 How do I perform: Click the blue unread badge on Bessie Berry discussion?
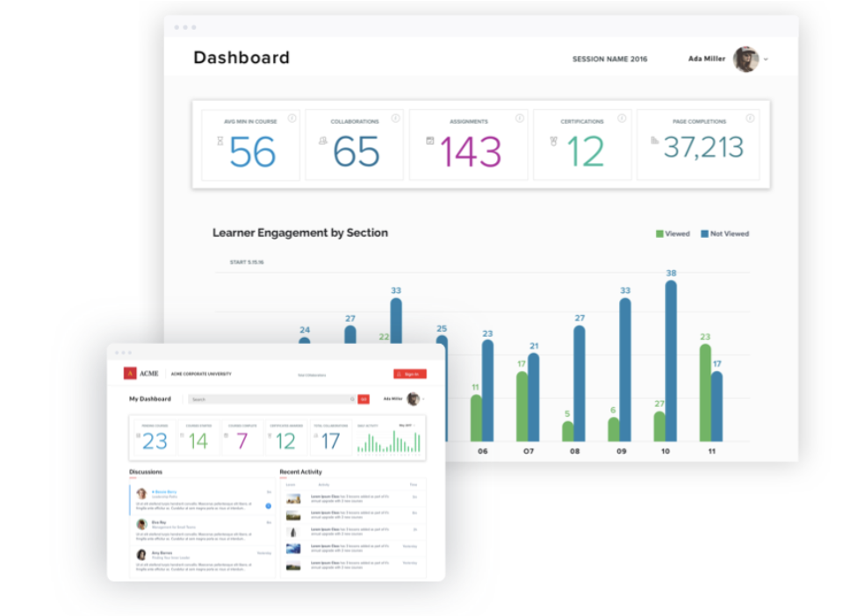[269, 506]
